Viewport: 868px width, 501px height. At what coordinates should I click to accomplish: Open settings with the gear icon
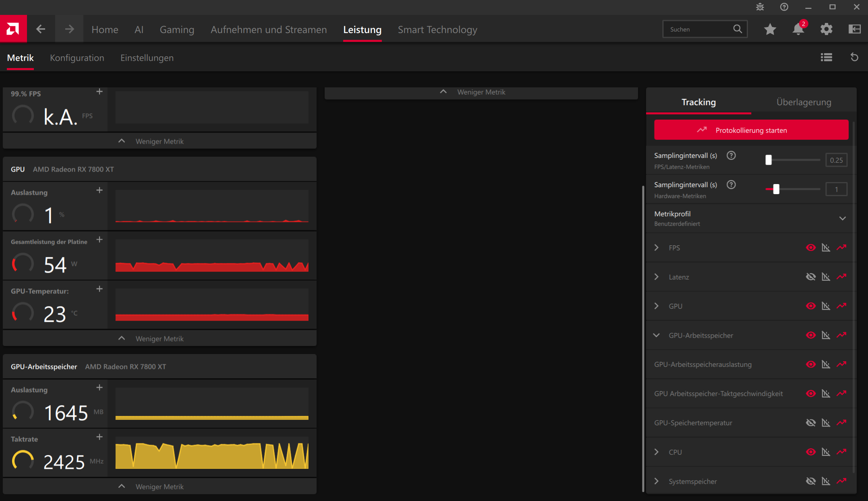[827, 29]
